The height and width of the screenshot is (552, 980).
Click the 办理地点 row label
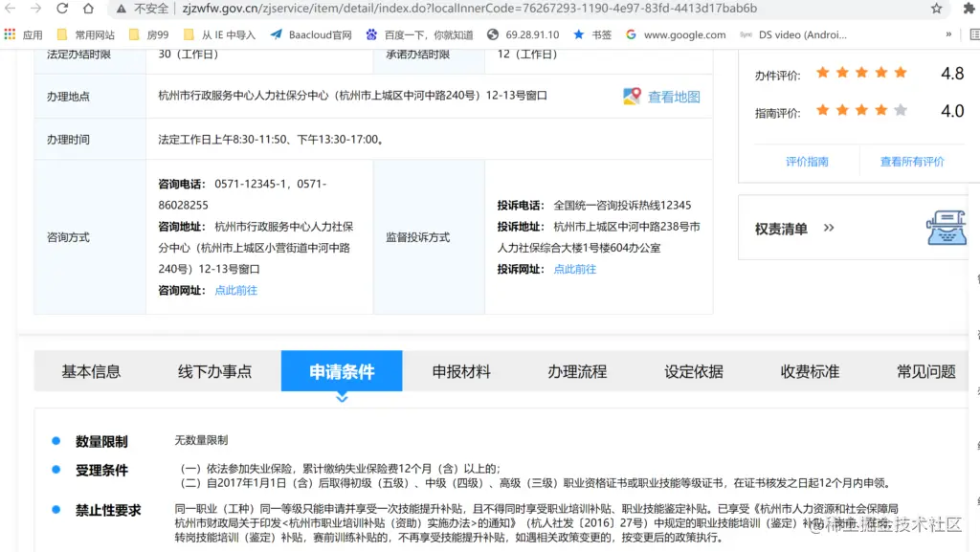68,97
